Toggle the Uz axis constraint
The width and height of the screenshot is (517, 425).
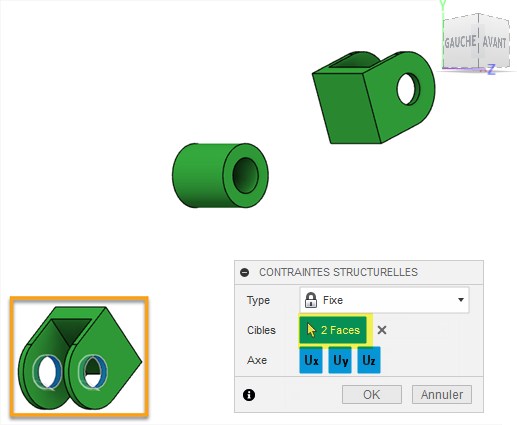click(x=369, y=360)
